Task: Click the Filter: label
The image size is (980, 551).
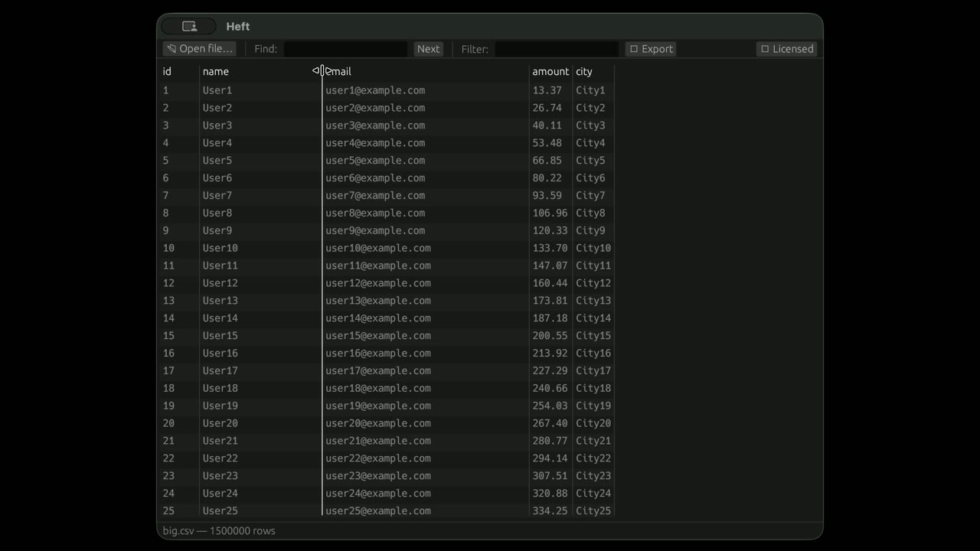Action: [x=475, y=49]
